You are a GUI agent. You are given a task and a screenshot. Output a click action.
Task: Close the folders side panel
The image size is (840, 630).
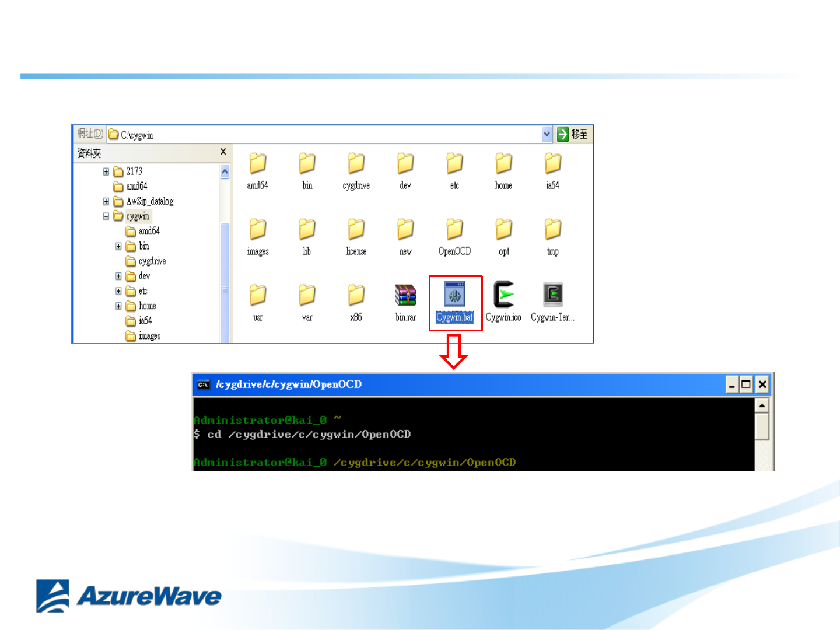click(x=223, y=152)
